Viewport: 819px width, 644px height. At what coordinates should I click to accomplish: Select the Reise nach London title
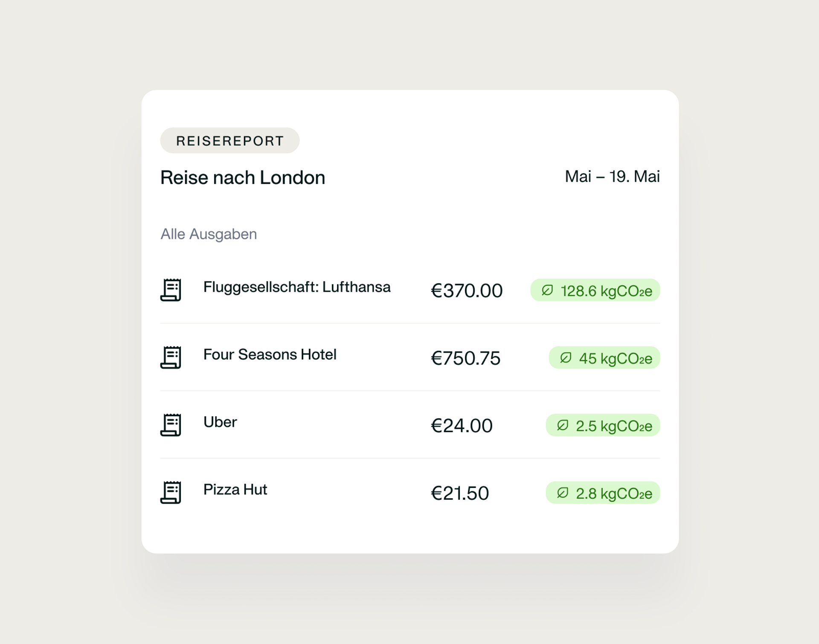coord(243,177)
